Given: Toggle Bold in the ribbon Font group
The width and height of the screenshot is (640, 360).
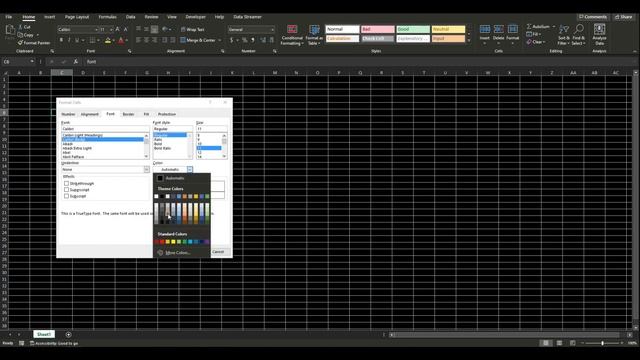Looking at the screenshot, I should point(61,40).
